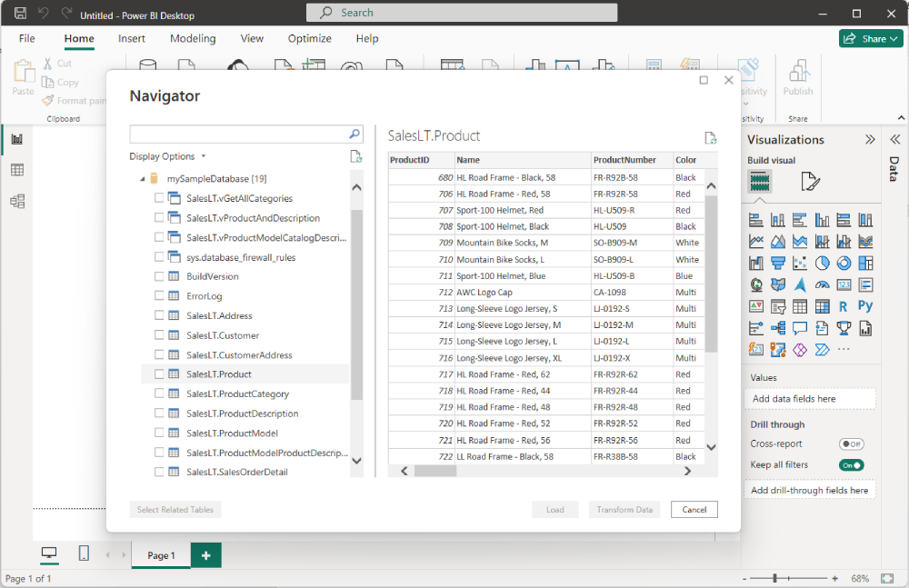Viewport: 909px width, 588px height.
Task: Tick the BuildVersion table checkbox
Action: (159, 276)
